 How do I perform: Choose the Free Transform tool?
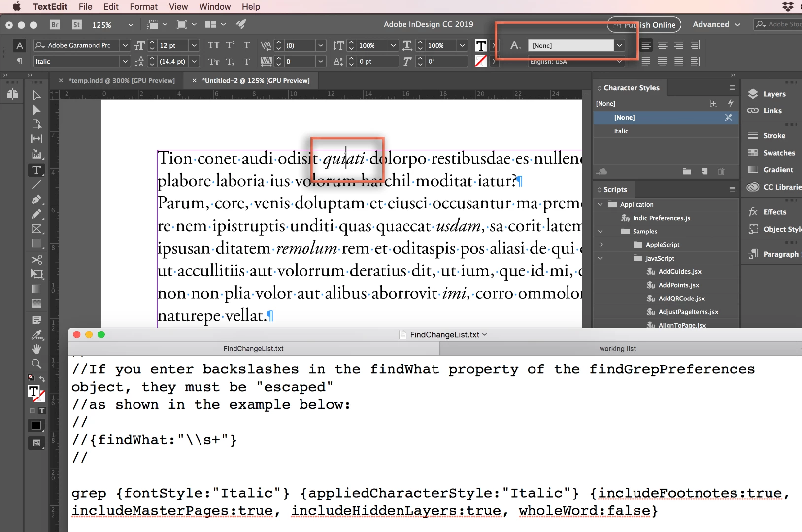point(36,274)
